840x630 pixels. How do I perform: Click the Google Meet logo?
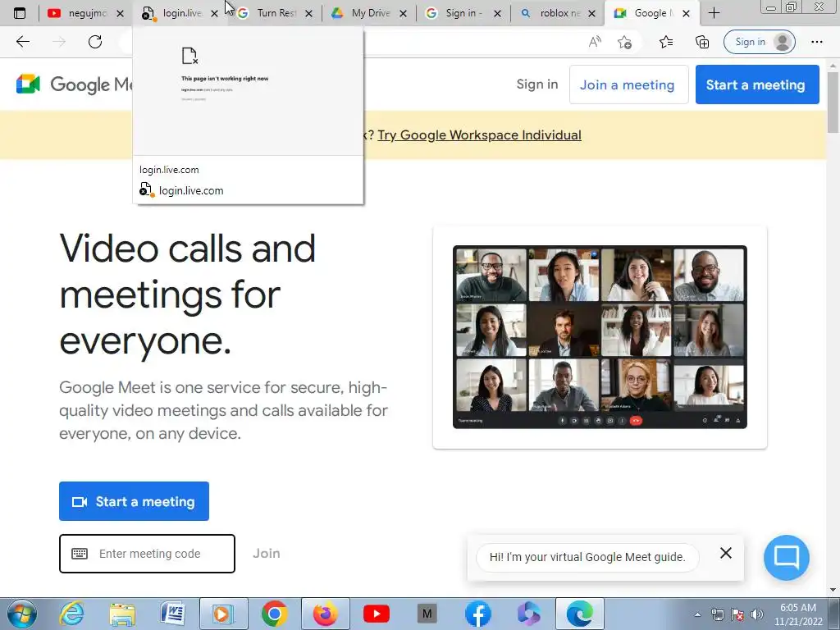tap(74, 84)
